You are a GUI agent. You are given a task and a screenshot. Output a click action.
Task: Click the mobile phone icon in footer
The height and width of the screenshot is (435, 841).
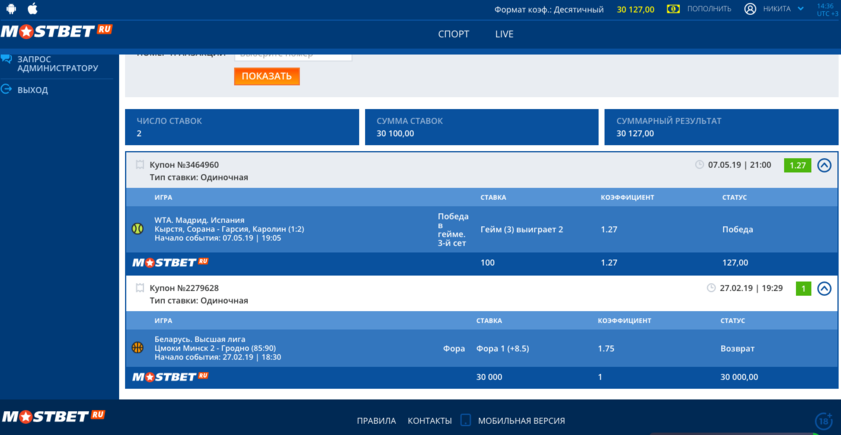(466, 420)
